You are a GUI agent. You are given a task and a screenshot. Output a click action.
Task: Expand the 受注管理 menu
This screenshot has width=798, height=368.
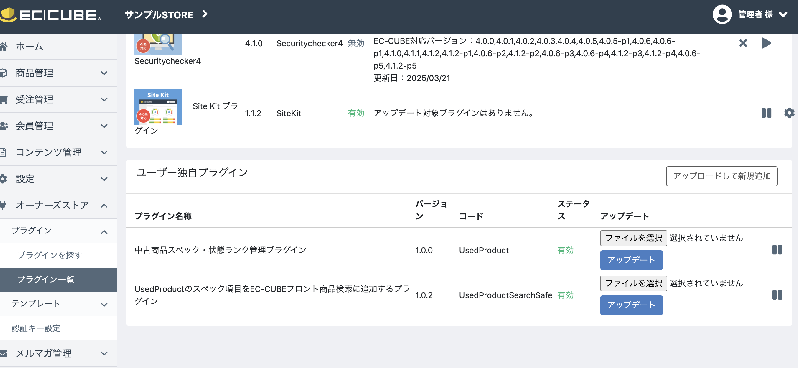pyautogui.click(x=58, y=100)
